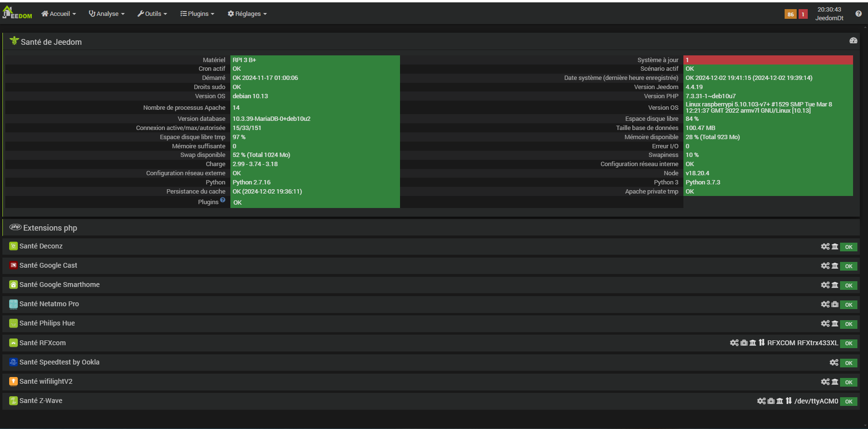Click the RFXCOM RFXtrx433XL port label
Image resolution: width=868 pixels, height=429 pixels.
pos(802,343)
